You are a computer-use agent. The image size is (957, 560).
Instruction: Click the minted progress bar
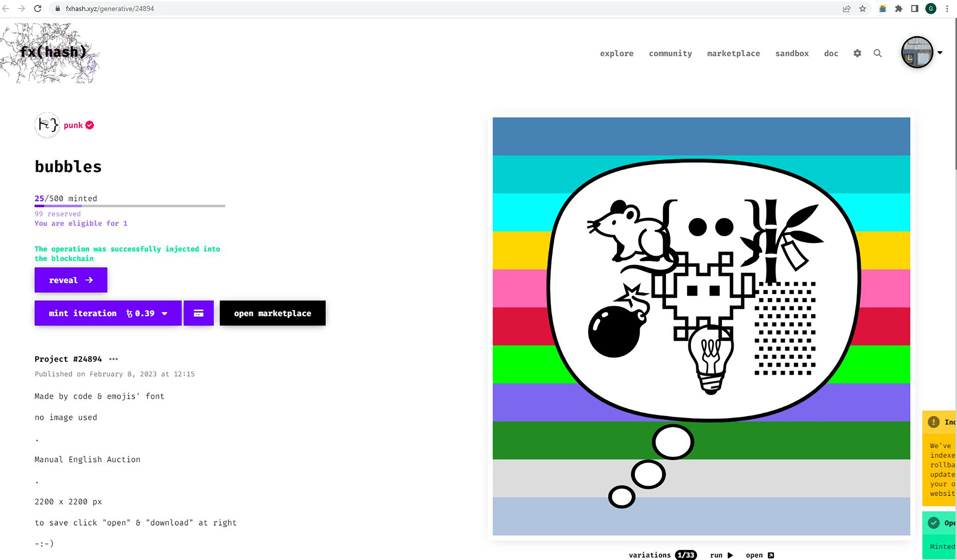130,206
